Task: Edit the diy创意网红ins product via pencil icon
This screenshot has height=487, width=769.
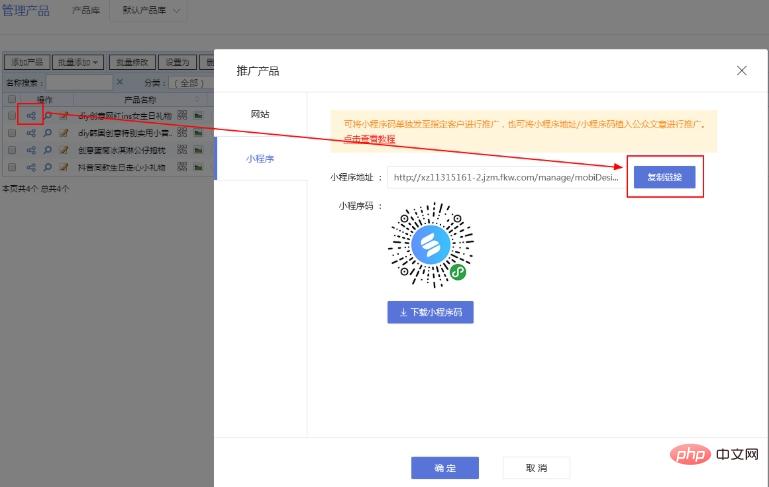Action: tap(64, 116)
